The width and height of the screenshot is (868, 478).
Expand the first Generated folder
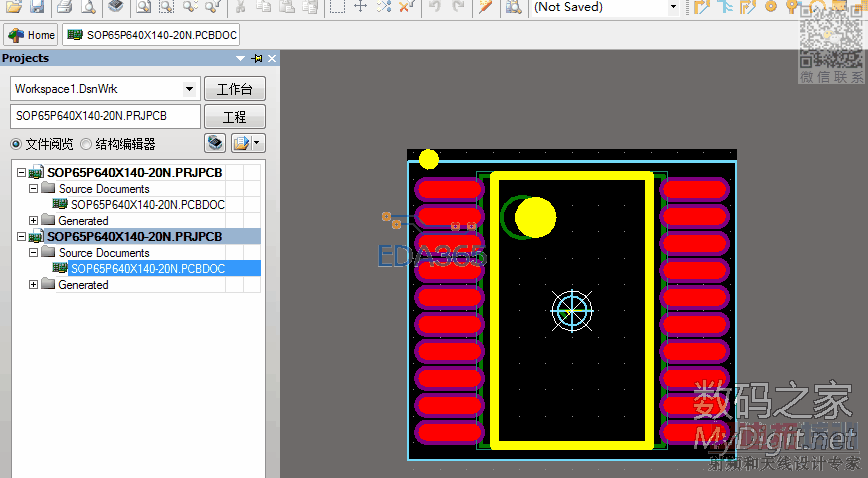[x=33, y=221]
